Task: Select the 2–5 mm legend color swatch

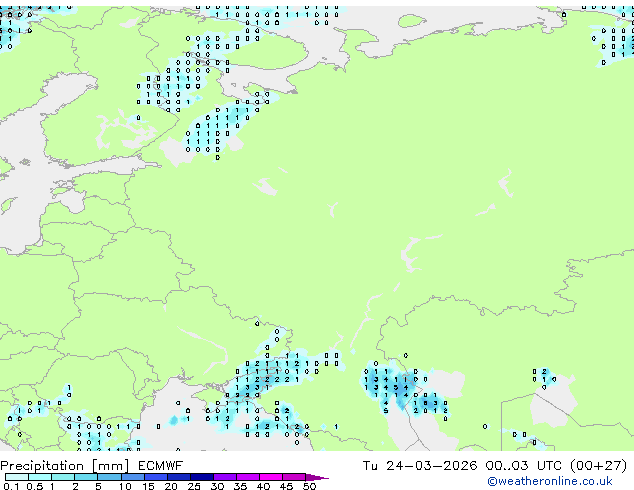Action: point(86,477)
